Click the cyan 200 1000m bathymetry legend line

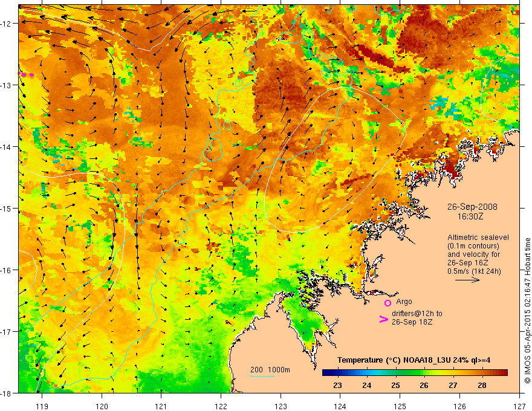click(x=262, y=376)
